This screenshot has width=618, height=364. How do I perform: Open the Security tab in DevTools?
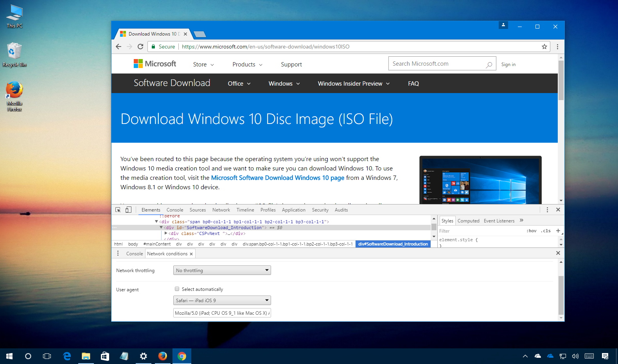[x=320, y=210]
